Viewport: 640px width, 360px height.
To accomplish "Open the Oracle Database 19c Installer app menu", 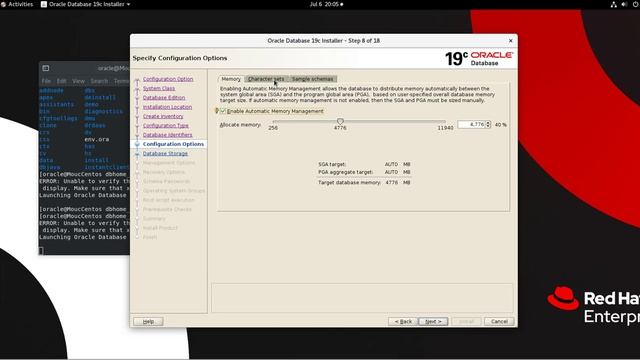I will 85,4.
